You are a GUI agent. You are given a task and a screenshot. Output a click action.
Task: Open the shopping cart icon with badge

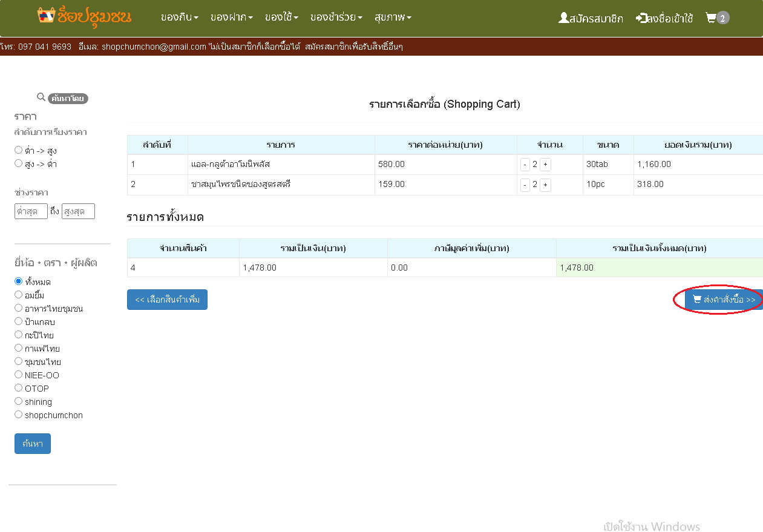(711, 18)
